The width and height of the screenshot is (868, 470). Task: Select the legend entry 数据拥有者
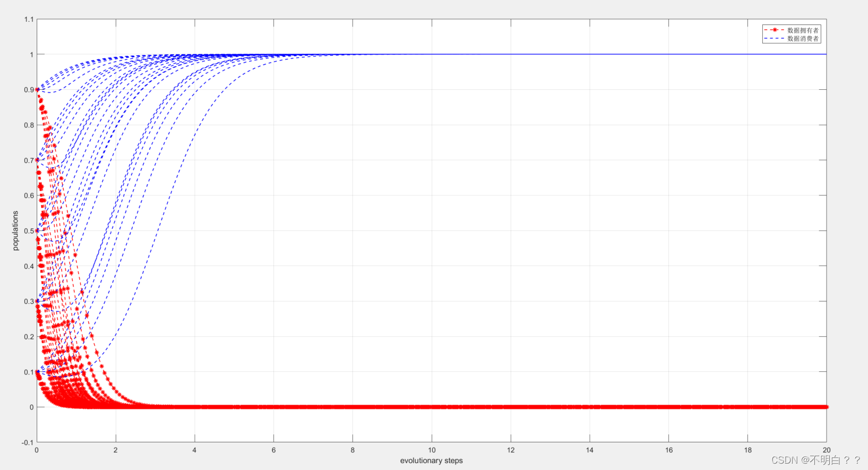pyautogui.click(x=803, y=30)
